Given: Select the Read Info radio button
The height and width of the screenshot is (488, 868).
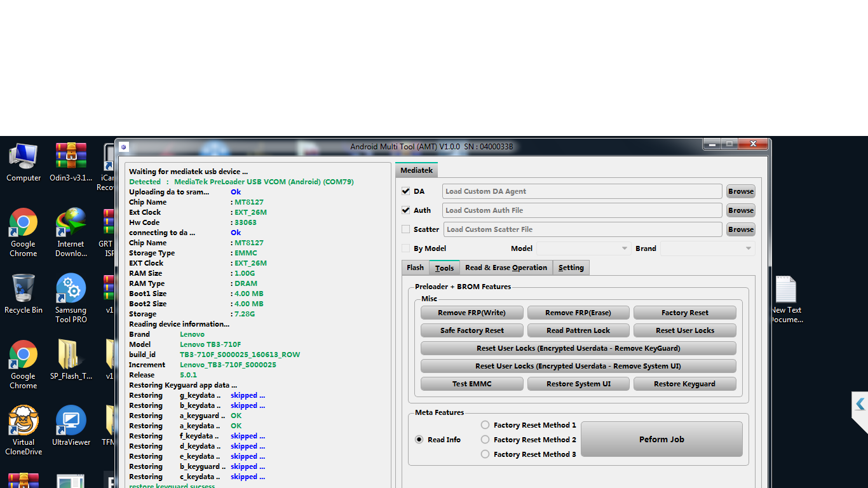Looking at the screenshot, I should 419,440.
